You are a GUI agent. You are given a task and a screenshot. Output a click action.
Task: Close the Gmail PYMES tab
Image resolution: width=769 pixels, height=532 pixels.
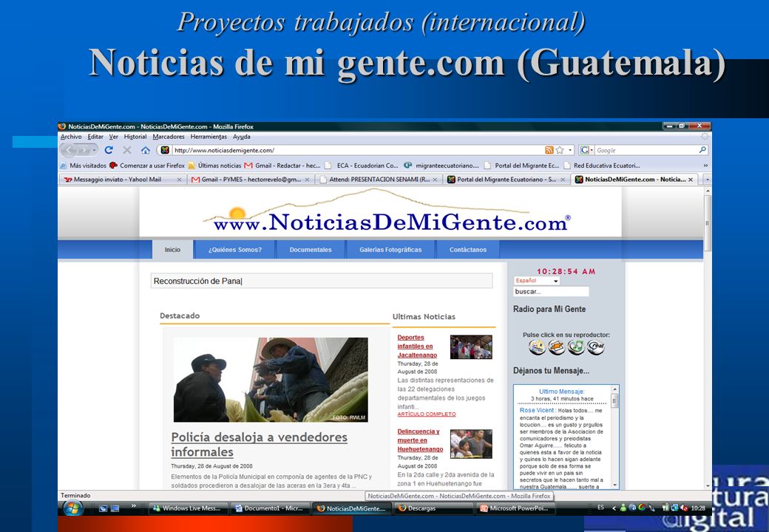pos(307,180)
